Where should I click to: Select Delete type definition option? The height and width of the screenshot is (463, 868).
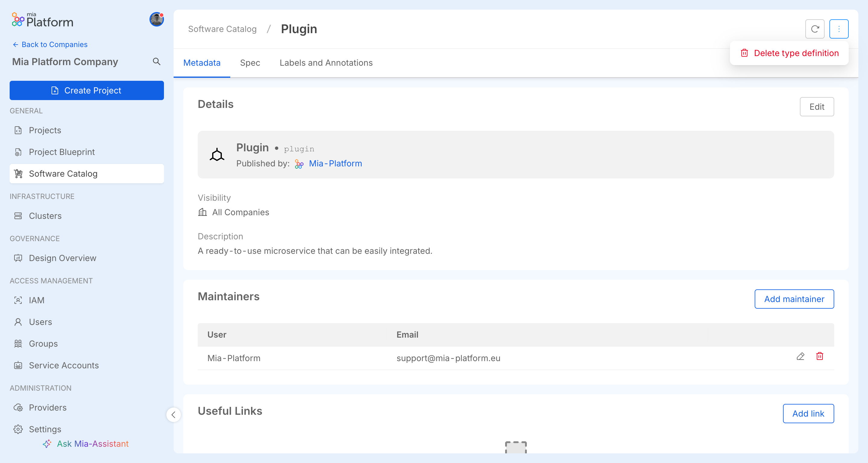pos(789,53)
